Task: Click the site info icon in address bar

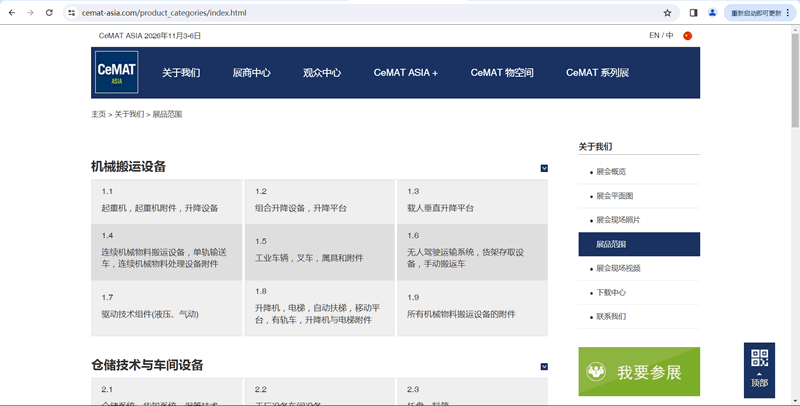Action: click(x=72, y=13)
